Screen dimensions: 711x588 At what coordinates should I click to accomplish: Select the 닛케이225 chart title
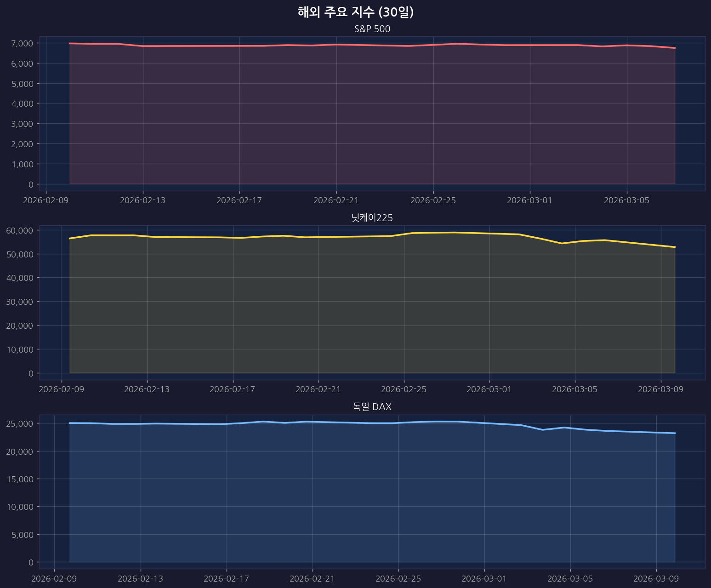coord(372,218)
